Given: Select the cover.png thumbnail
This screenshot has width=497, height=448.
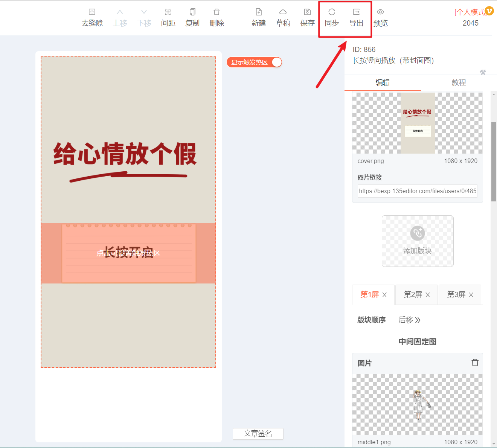Looking at the screenshot, I should [x=418, y=123].
